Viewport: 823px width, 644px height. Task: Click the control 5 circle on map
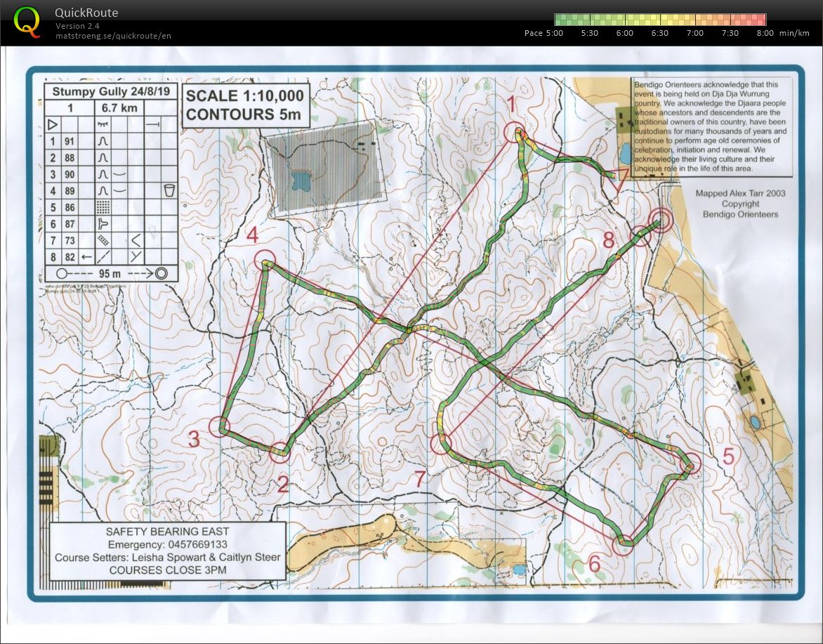tap(692, 463)
